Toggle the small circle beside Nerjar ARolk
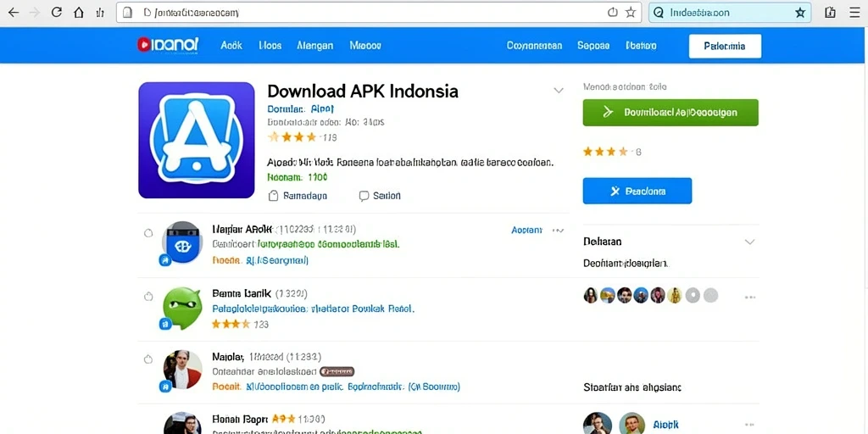Viewport: 868px width, 434px height. (148, 233)
